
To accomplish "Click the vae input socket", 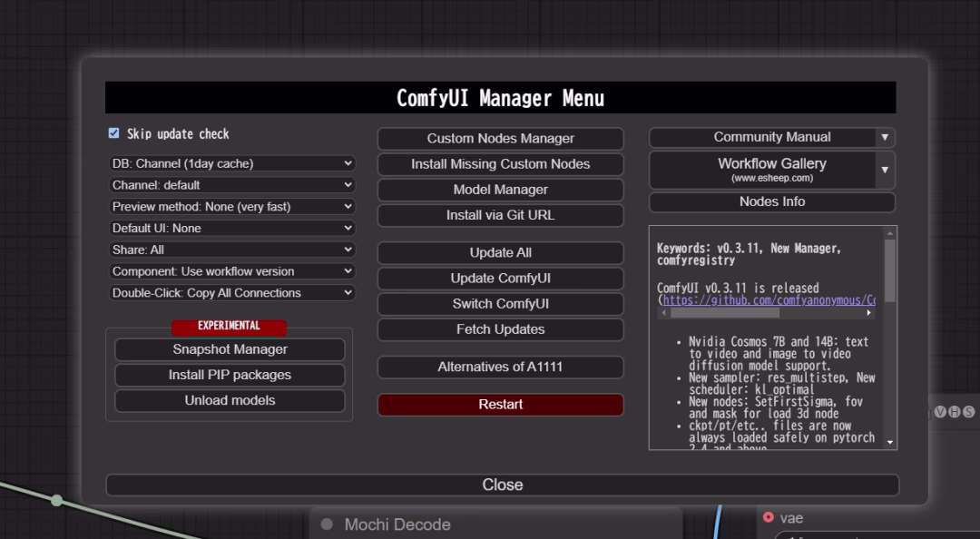I will pyautogui.click(x=769, y=518).
